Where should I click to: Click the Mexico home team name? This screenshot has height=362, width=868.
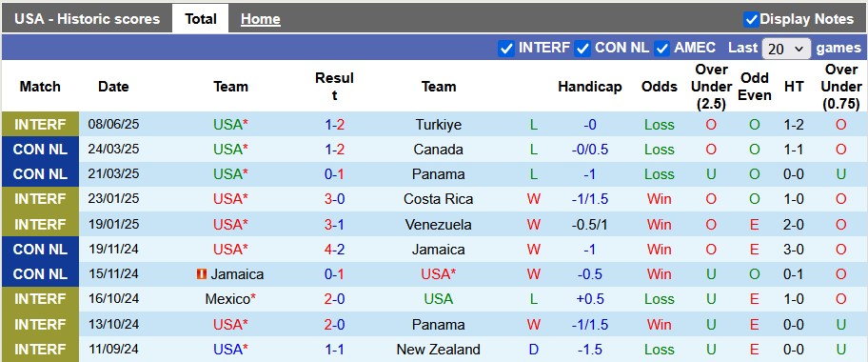coord(230,299)
